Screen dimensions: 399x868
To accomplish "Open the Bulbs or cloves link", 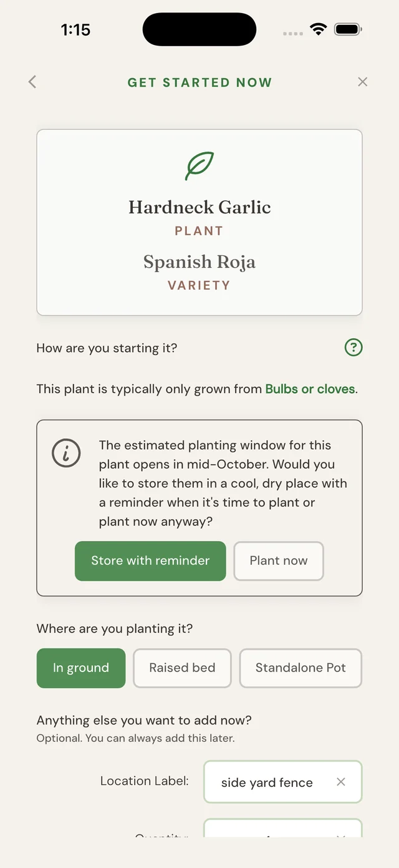I will (310, 389).
